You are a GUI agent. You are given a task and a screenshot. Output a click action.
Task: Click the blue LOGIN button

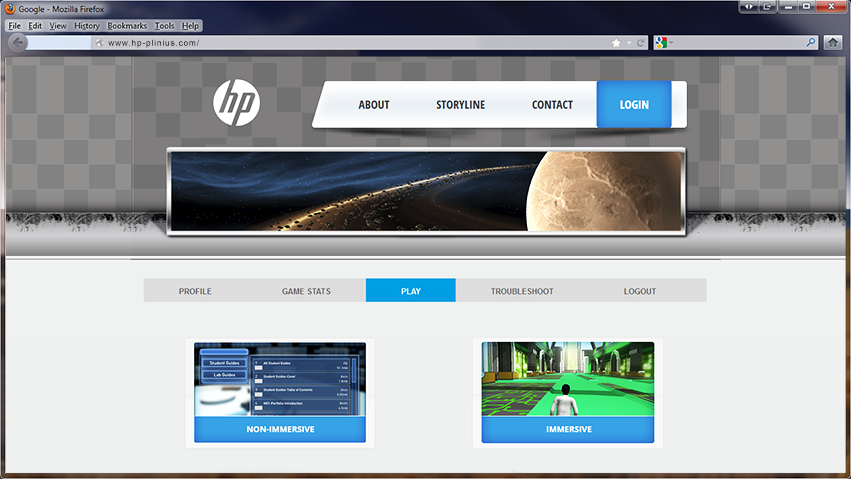634,104
